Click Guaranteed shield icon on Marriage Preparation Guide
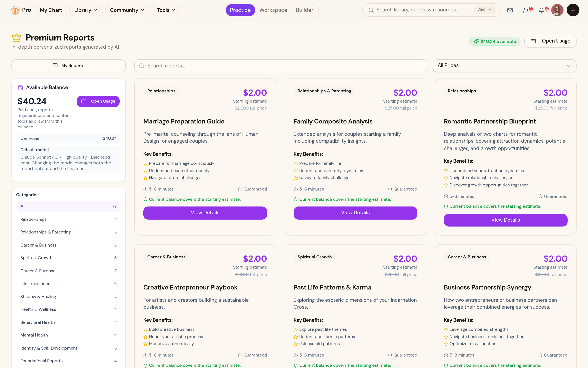The height and width of the screenshot is (368, 588). [x=240, y=189]
